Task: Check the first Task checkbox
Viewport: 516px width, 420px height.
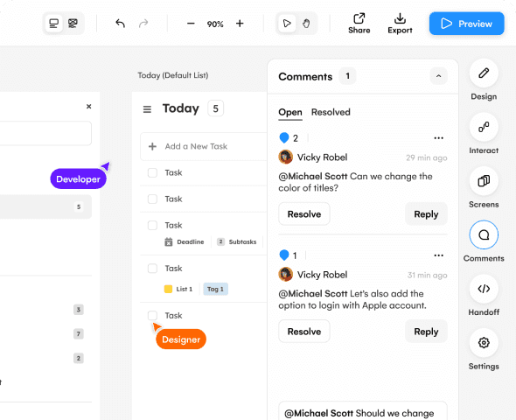Action: click(152, 172)
